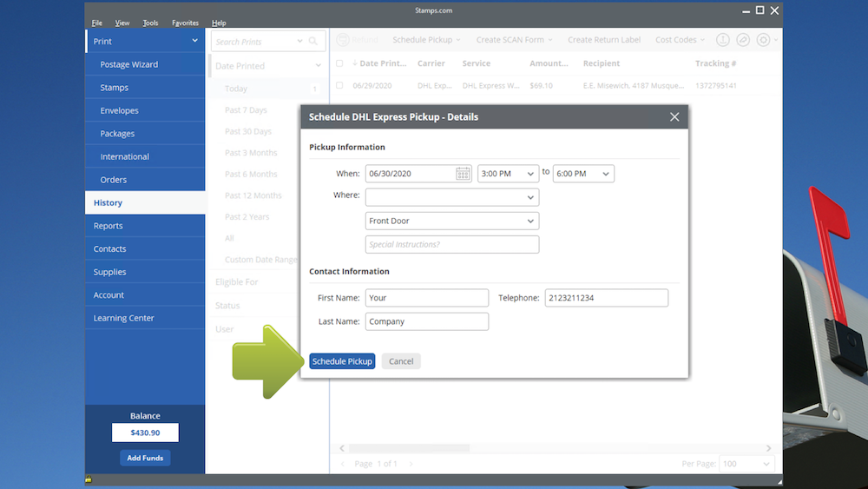Open Learning Center in sidebar
The height and width of the screenshot is (489, 868).
click(x=145, y=318)
